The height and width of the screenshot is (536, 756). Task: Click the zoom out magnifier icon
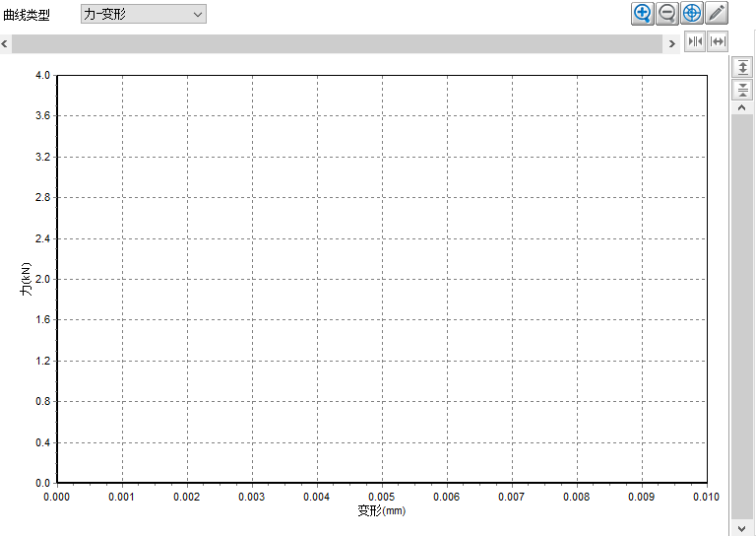[667, 13]
